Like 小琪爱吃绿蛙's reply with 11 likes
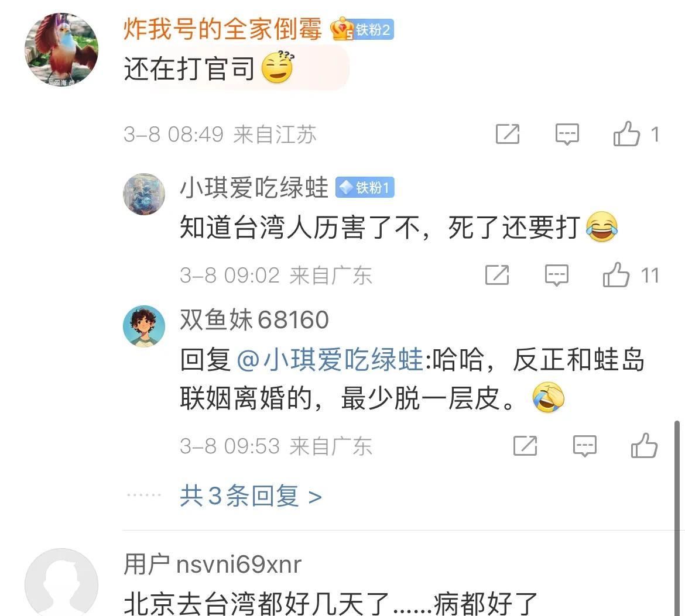 616,274
